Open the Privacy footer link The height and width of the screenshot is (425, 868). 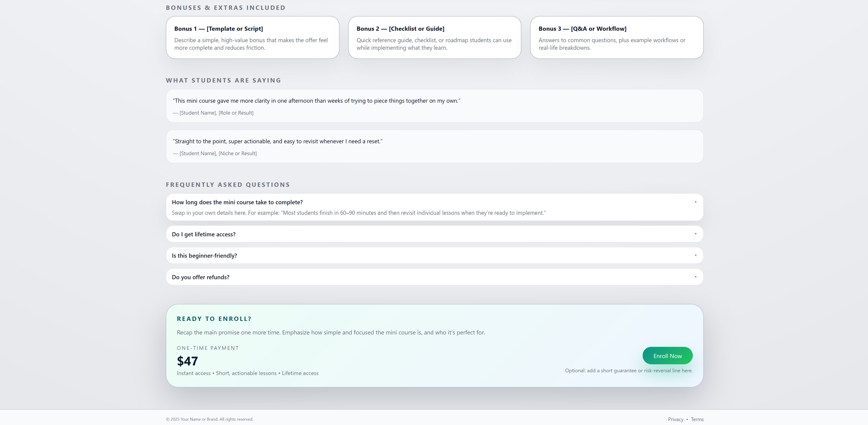coord(675,419)
